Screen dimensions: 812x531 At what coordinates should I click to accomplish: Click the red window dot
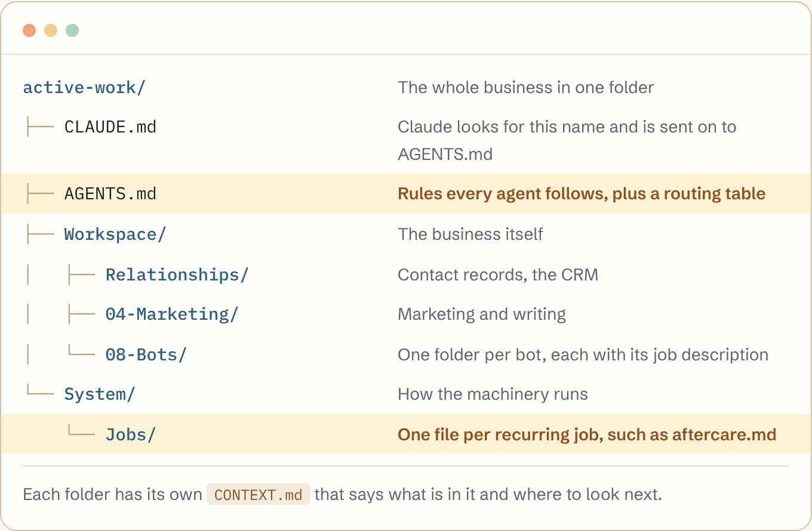tap(29, 30)
